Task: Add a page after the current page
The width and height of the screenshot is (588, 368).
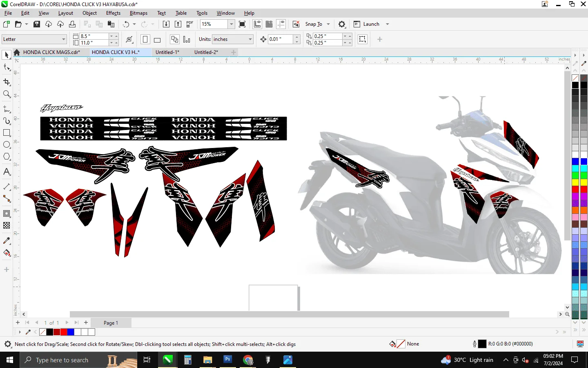Action: point(86,323)
